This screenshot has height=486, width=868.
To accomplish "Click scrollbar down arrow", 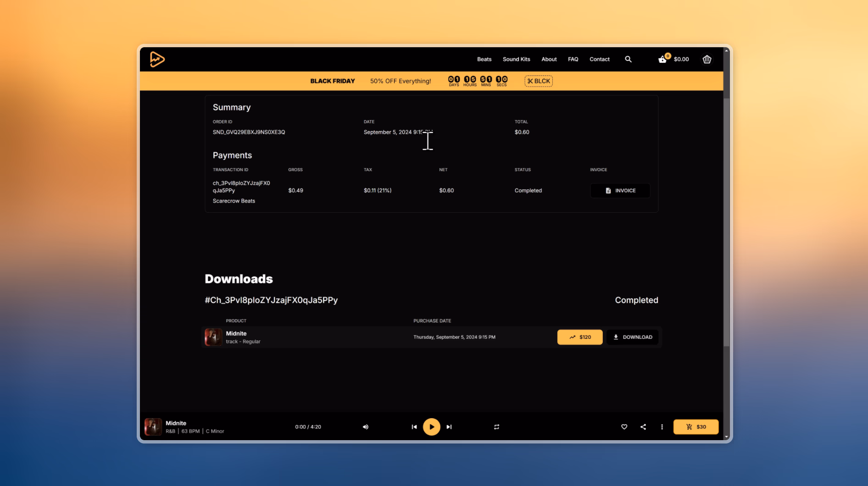I will pos(726,437).
